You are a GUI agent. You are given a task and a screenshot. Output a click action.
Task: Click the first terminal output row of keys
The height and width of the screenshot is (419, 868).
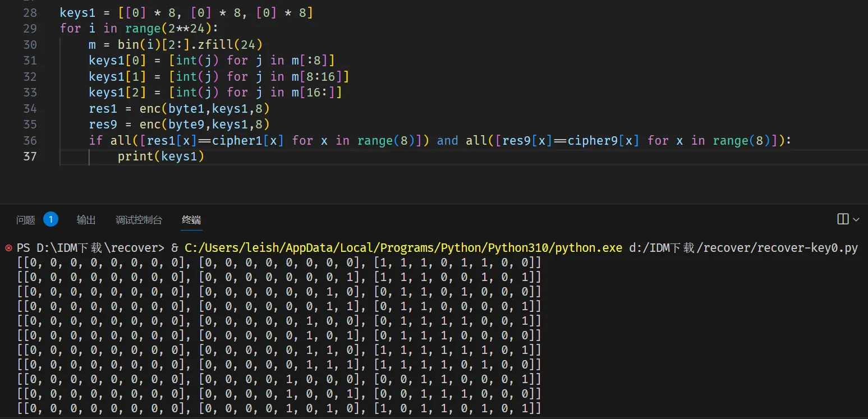click(x=279, y=263)
